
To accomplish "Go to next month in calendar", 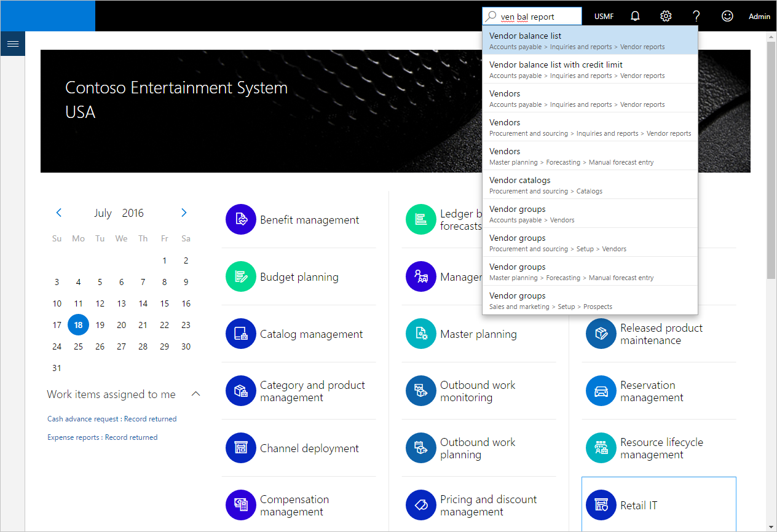I will click(x=184, y=213).
